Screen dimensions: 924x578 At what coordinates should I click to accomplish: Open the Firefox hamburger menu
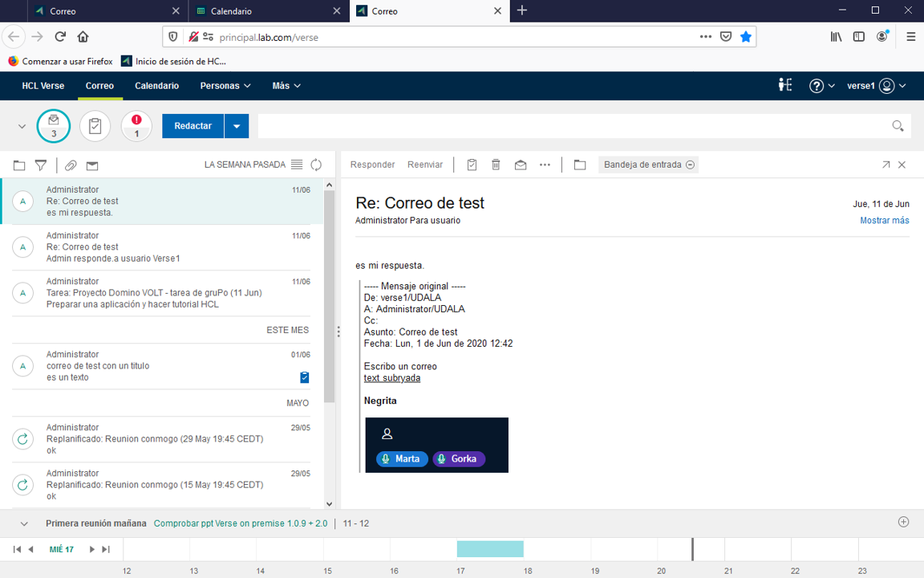(910, 37)
